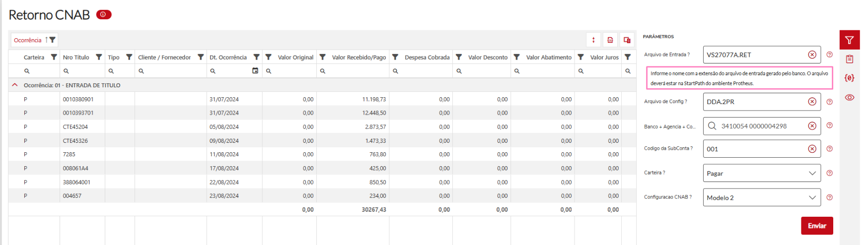This screenshot has height=245, width=868.
Task: Sort by the Nro Titulo column header
Action: (x=76, y=58)
